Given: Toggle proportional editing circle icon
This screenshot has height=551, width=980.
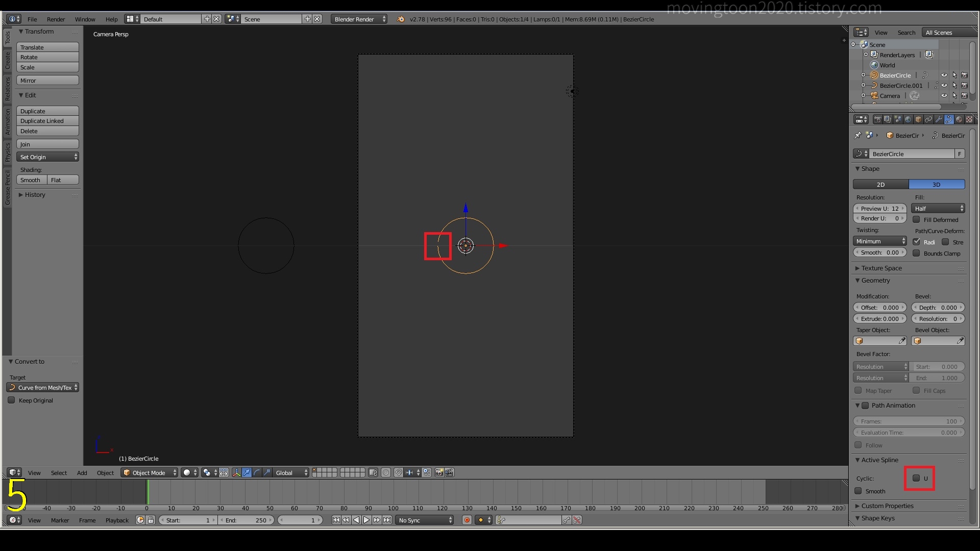Looking at the screenshot, I should pyautogui.click(x=386, y=473).
